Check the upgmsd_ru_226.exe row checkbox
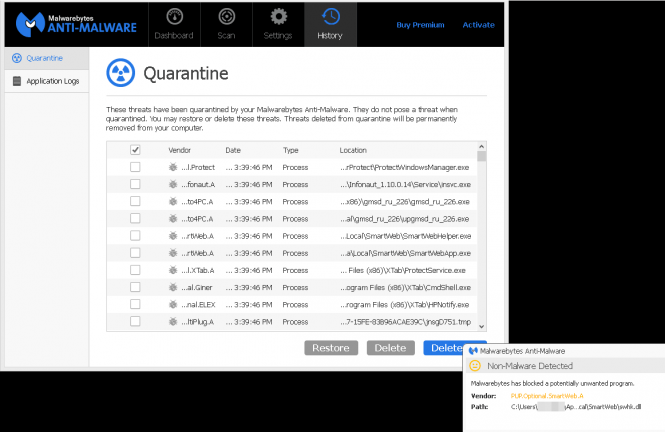The width and height of the screenshot is (665, 432). point(135,218)
